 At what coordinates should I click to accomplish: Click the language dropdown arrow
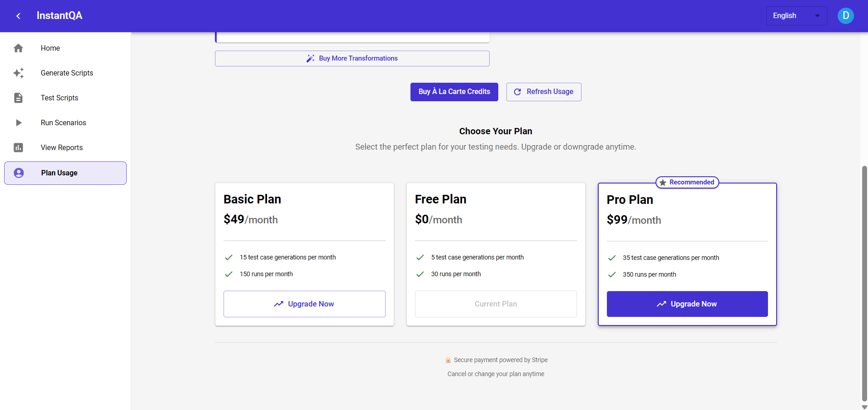[x=817, y=16]
